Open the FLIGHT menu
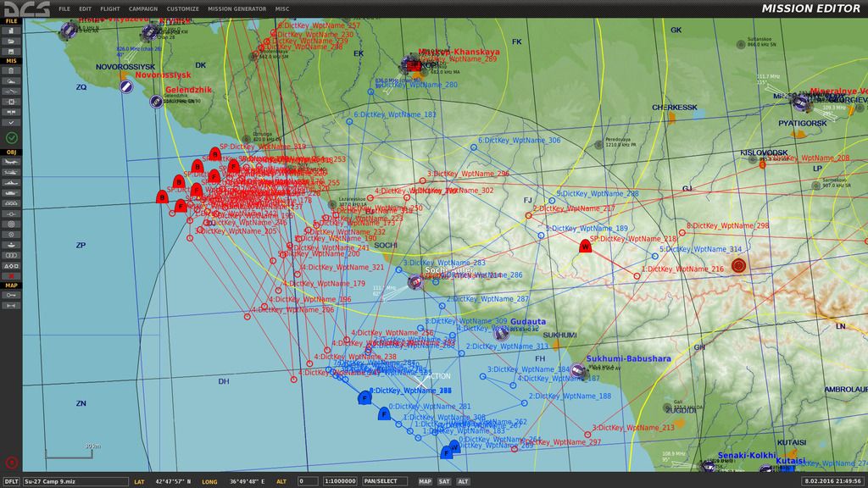The image size is (868, 488). [x=109, y=8]
